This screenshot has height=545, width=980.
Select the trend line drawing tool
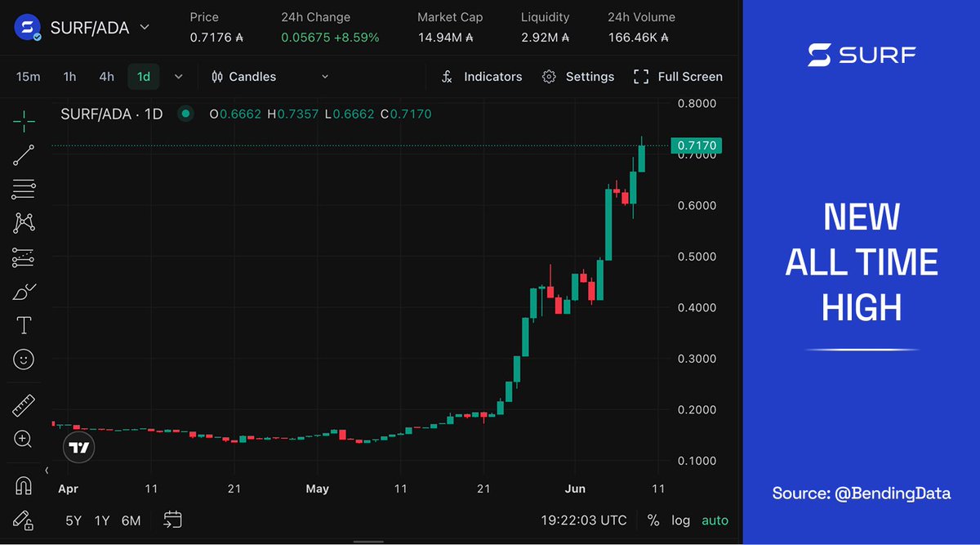tap(24, 155)
